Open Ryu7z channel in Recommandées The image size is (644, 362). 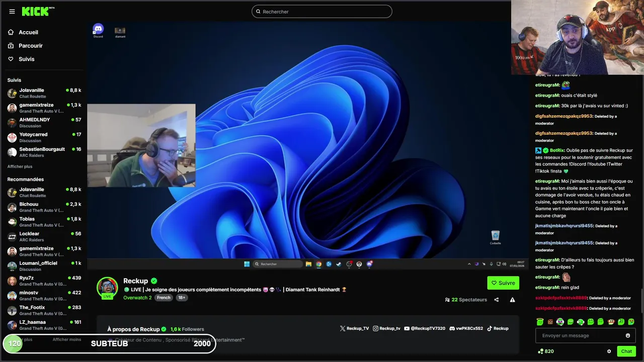pyautogui.click(x=44, y=281)
